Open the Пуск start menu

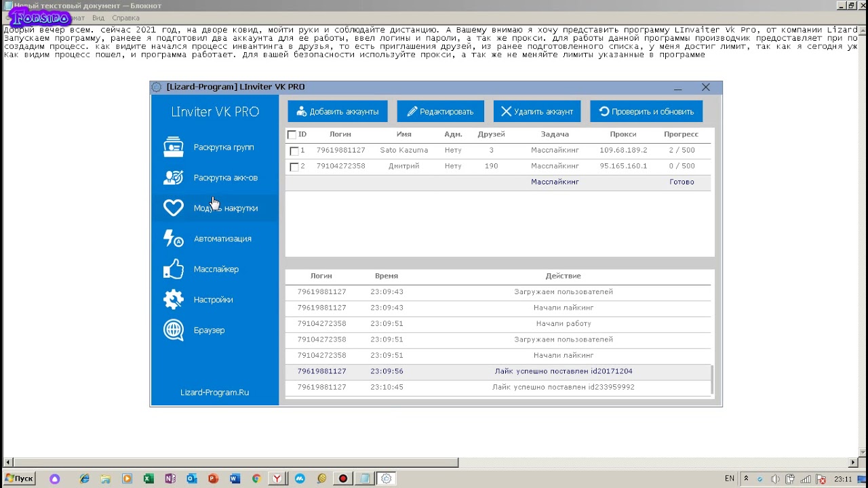[x=19, y=479]
